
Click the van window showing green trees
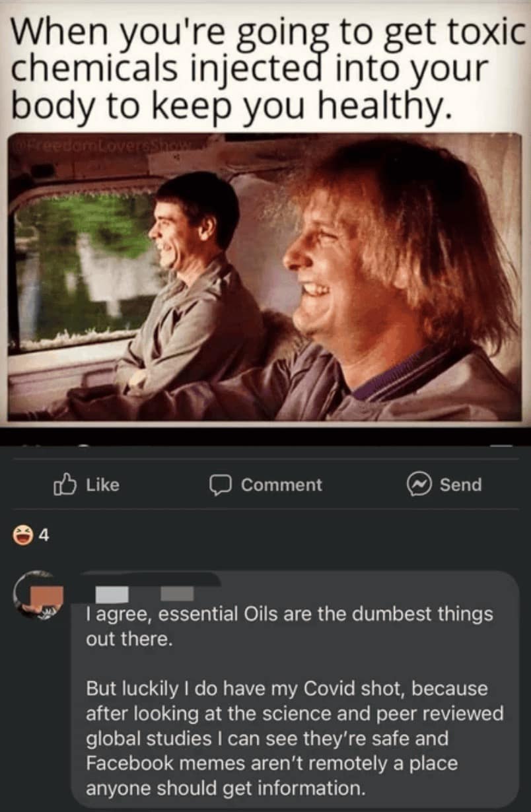[x=86, y=269]
